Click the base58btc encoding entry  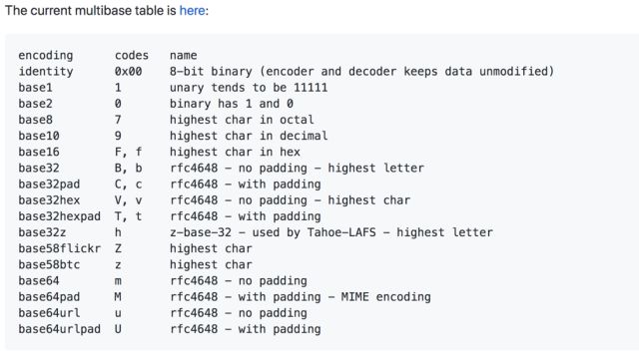click(49, 264)
